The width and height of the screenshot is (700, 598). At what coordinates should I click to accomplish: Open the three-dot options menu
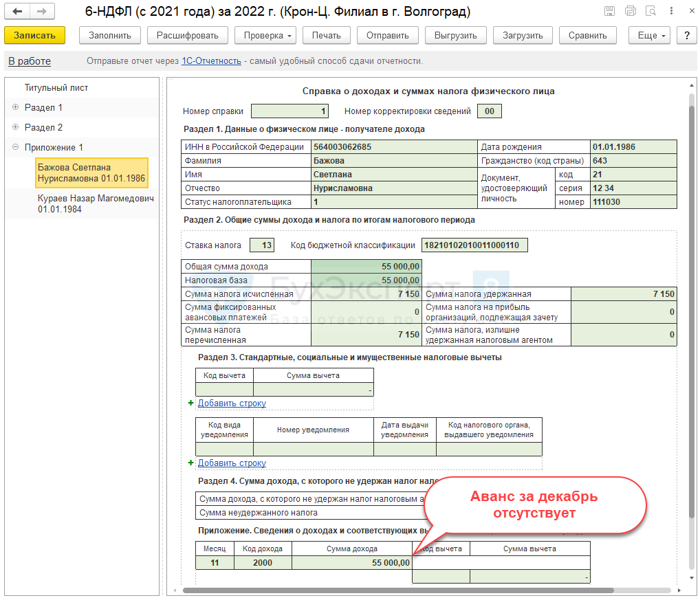tap(671, 11)
